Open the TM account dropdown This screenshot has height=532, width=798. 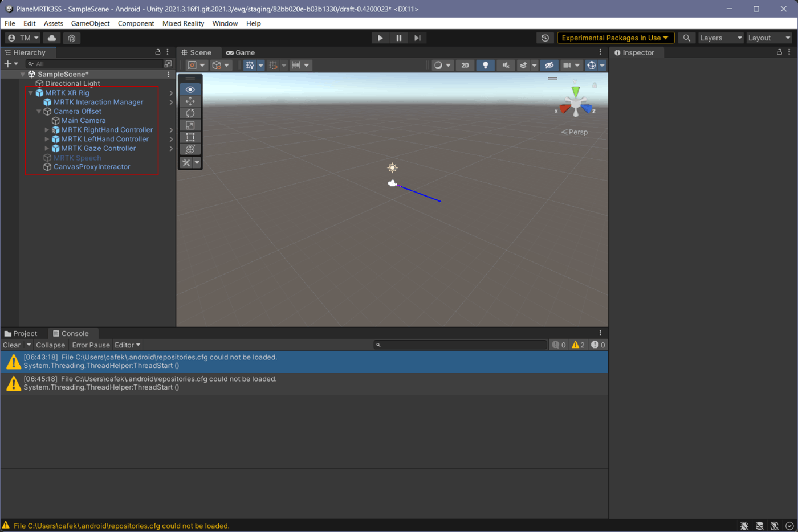[23, 38]
